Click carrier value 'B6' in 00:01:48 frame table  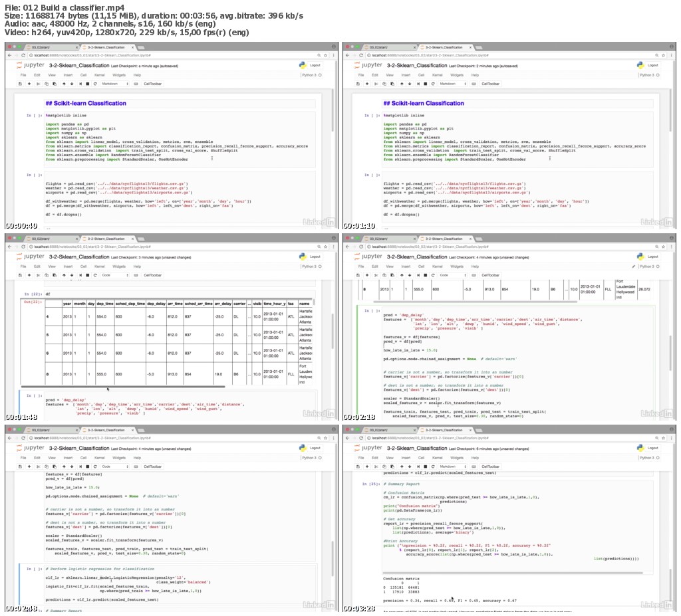(x=236, y=374)
